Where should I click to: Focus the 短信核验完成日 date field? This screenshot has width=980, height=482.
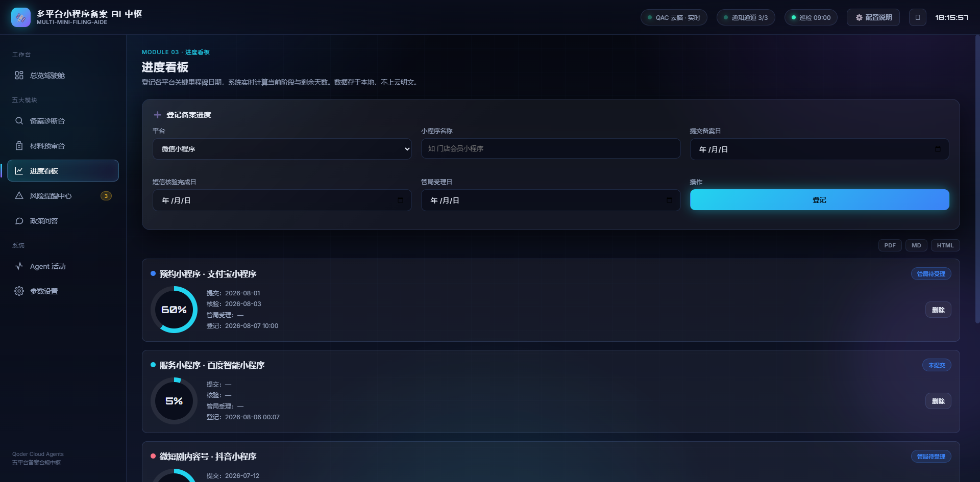pyautogui.click(x=282, y=200)
